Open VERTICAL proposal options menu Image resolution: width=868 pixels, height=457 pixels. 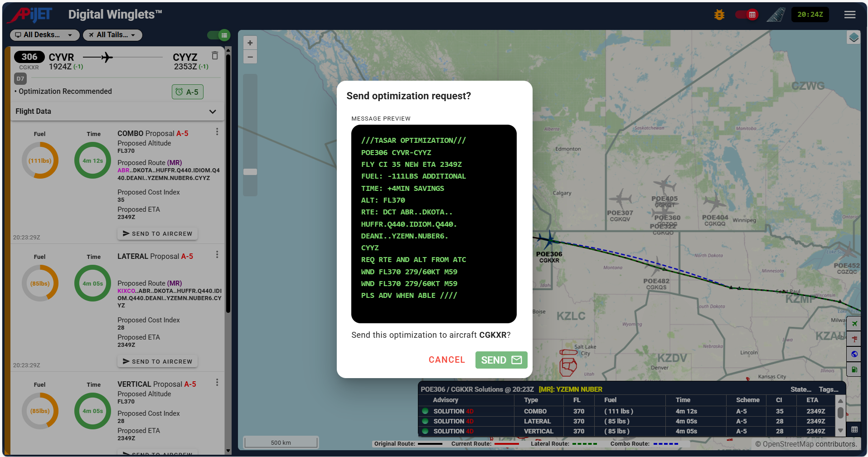tap(217, 383)
